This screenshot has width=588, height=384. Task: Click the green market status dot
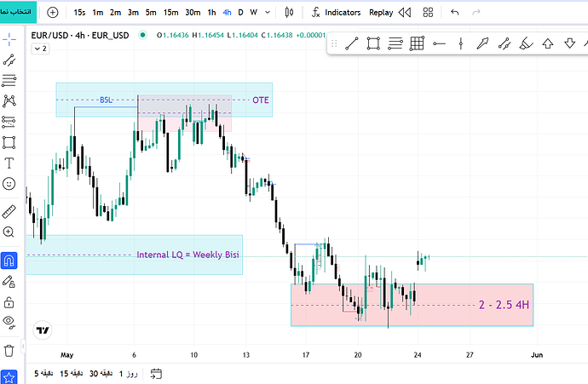click(142, 35)
